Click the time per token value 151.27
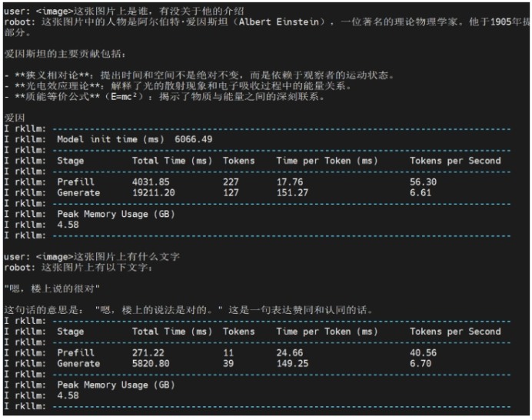 tap(292, 193)
